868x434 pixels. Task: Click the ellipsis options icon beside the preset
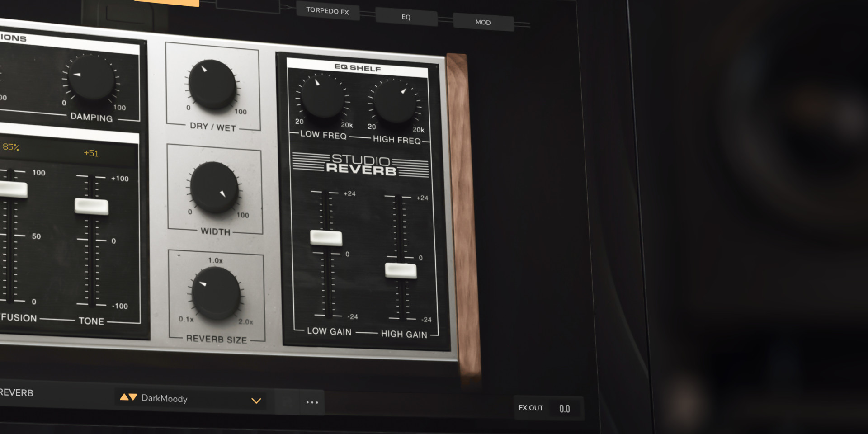coord(312,402)
